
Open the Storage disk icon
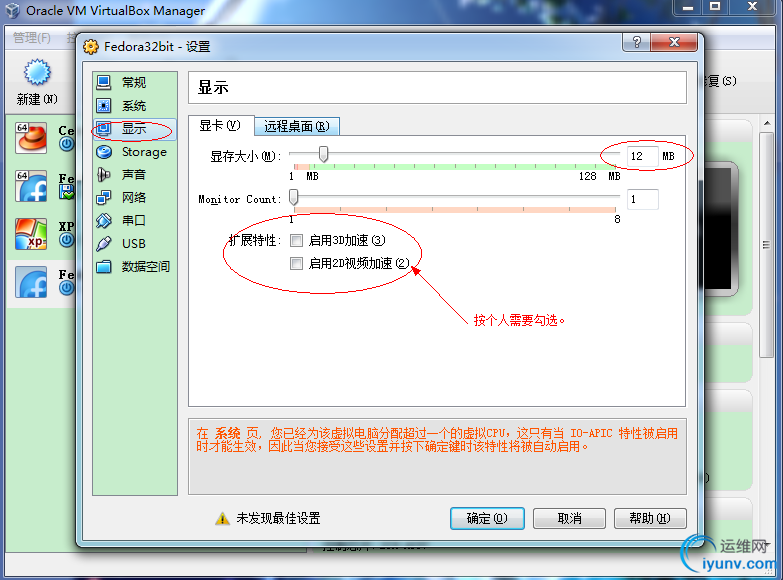tap(104, 152)
